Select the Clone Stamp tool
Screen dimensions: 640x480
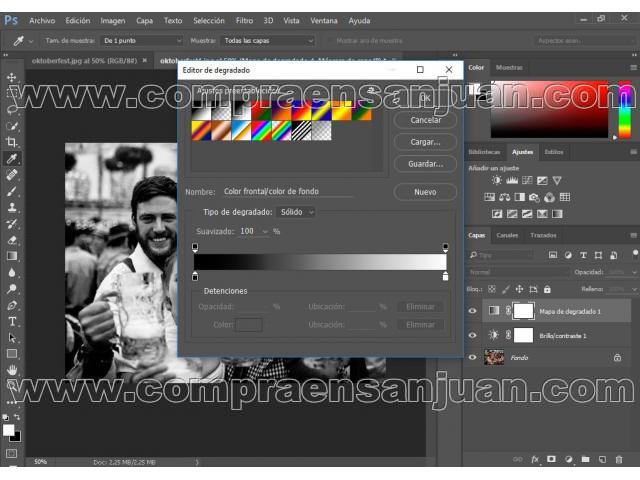11,207
